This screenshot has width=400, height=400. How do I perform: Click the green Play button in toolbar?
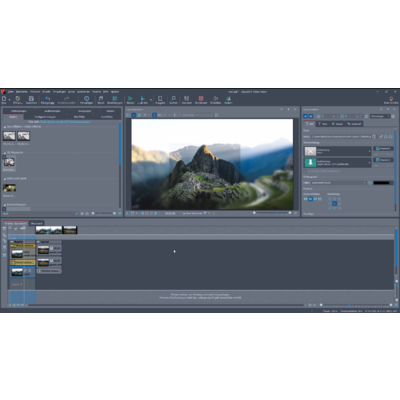[130, 98]
